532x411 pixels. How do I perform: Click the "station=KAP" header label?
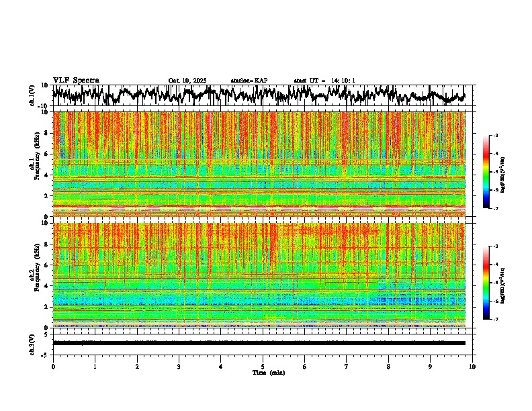pyautogui.click(x=249, y=81)
